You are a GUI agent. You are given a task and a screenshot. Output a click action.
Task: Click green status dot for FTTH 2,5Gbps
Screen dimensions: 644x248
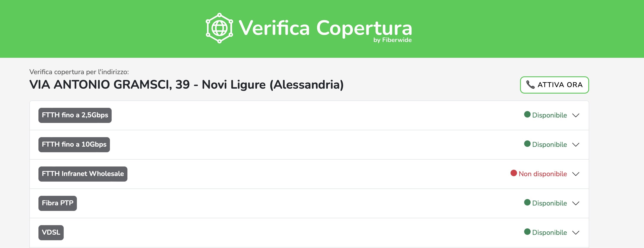coord(527,115)
